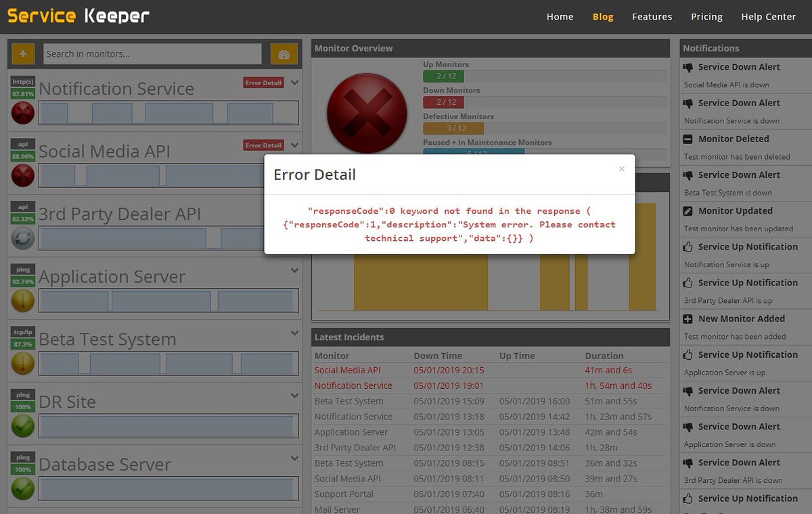Expand the Notification Service monitor chevron
The height and width of the screenshot is (514, 812).
(x=294, y=83)
